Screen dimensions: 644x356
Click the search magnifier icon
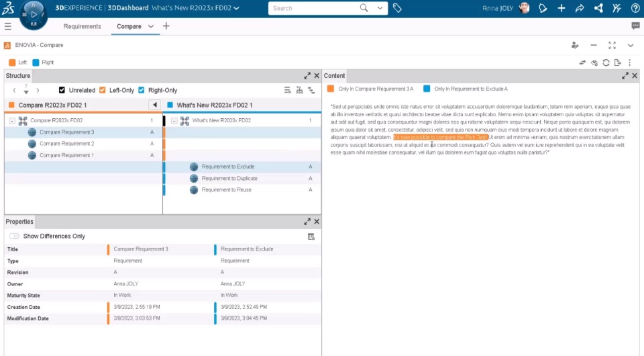pyautogui.click(x=364, y=8)
